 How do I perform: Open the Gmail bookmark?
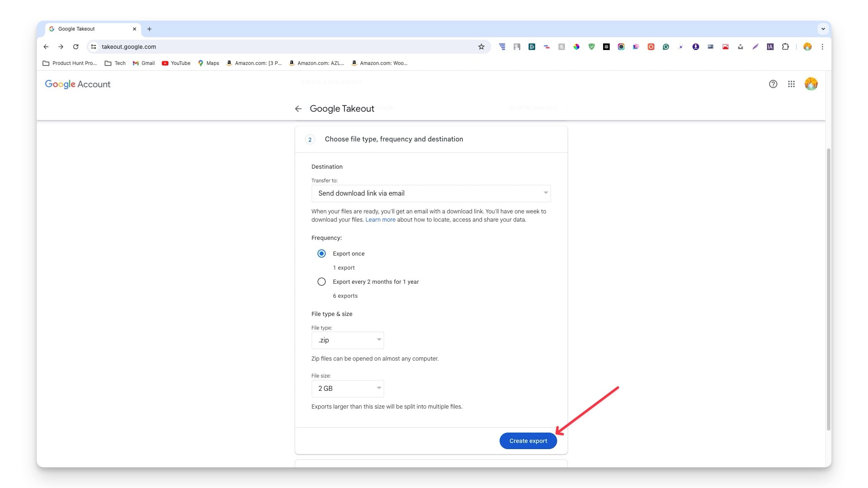coord(144,63)
